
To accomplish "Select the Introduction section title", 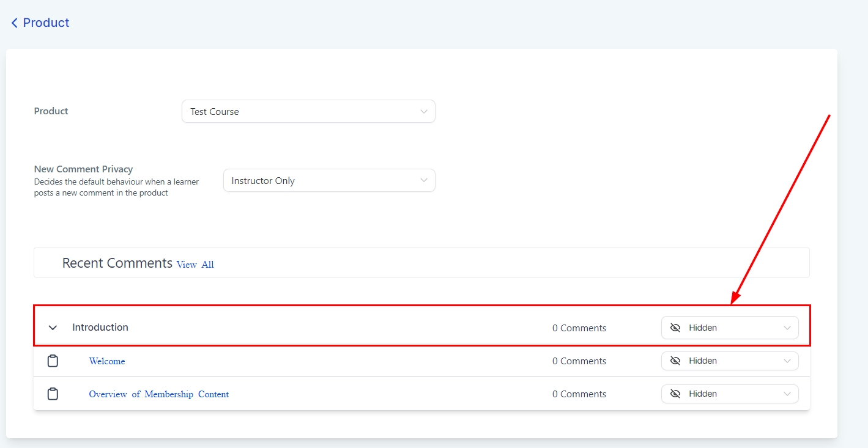I will click(x=100, y=328).
